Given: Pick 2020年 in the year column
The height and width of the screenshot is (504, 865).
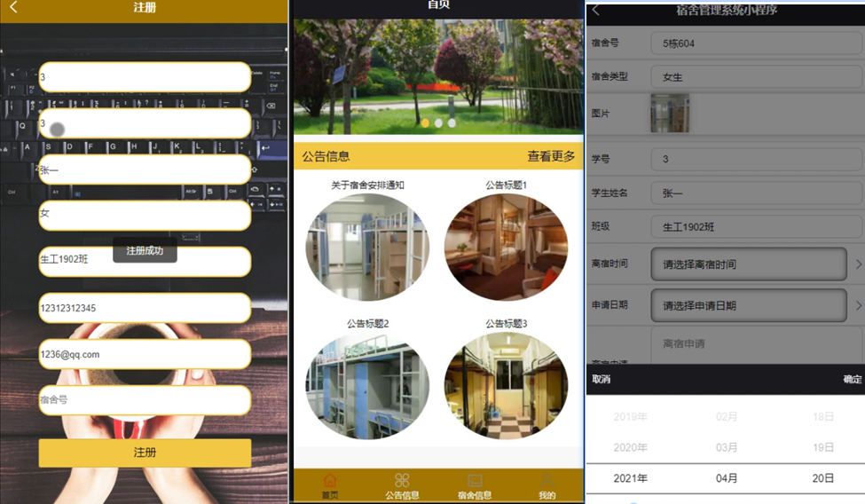Looking at the screenshot, I should (x=630, y=447).
